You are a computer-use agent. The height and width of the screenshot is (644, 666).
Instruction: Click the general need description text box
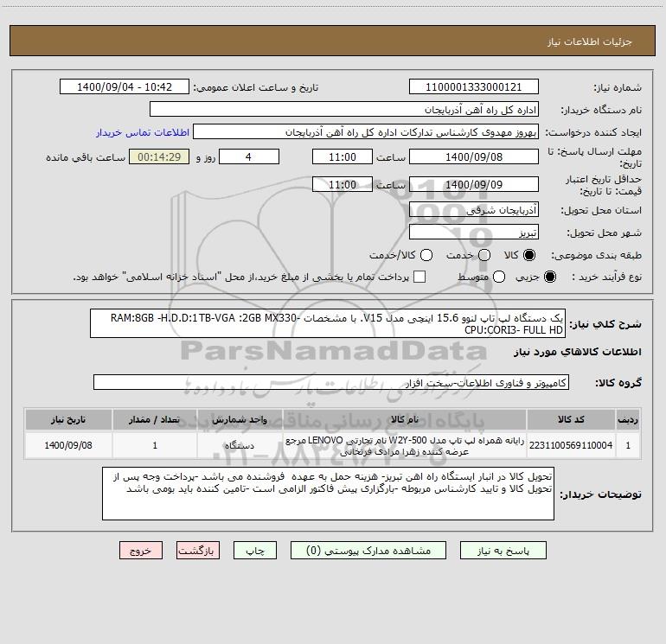tap(328, 323)
